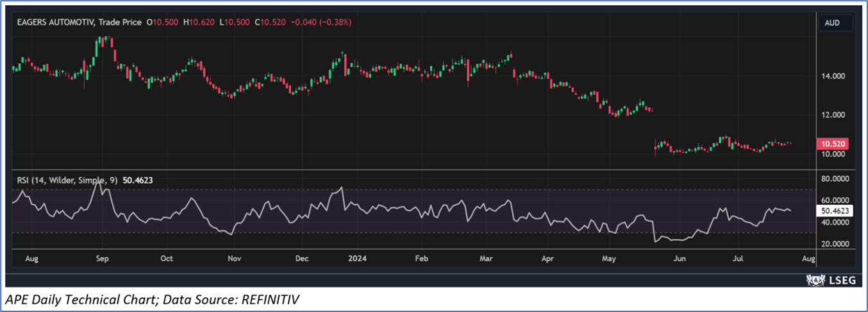868x312 pixels.
Task: Click the May label on the time axis
Action: pyautogui.click(x=609, y=259)
